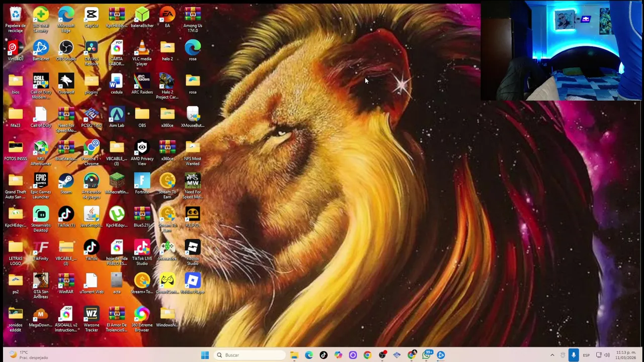The image size is (644, 362).
Task: Open Warzone Tracker shortcut
Action: click(91, 319)
